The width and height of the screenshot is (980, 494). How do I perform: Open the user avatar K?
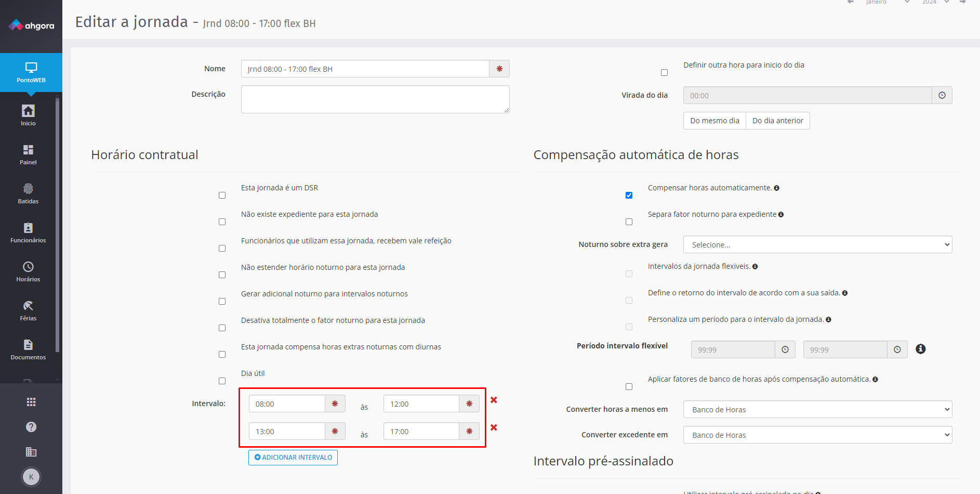31,477
